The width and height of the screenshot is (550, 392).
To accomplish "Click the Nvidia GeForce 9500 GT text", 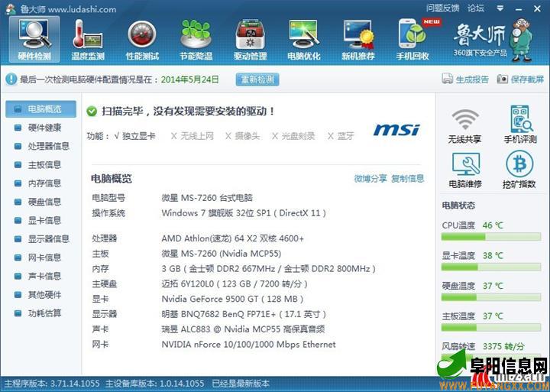I will pos(232,299).
